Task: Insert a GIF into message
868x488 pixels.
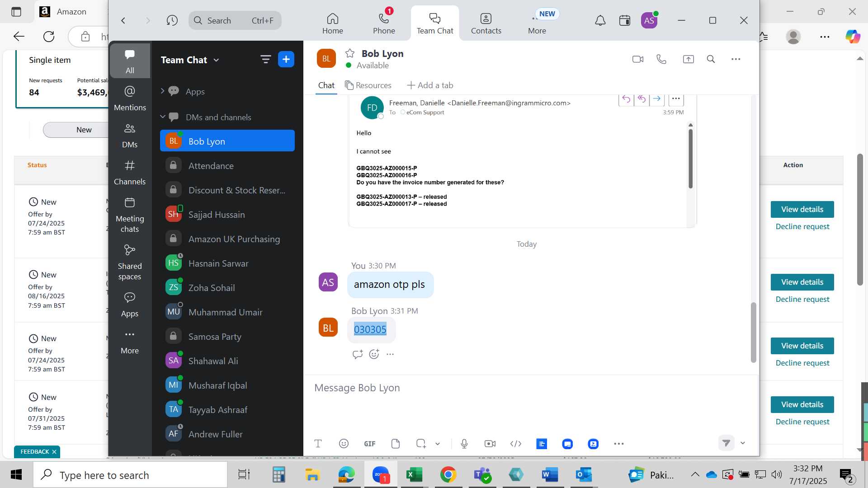Action: pos(369,444)
